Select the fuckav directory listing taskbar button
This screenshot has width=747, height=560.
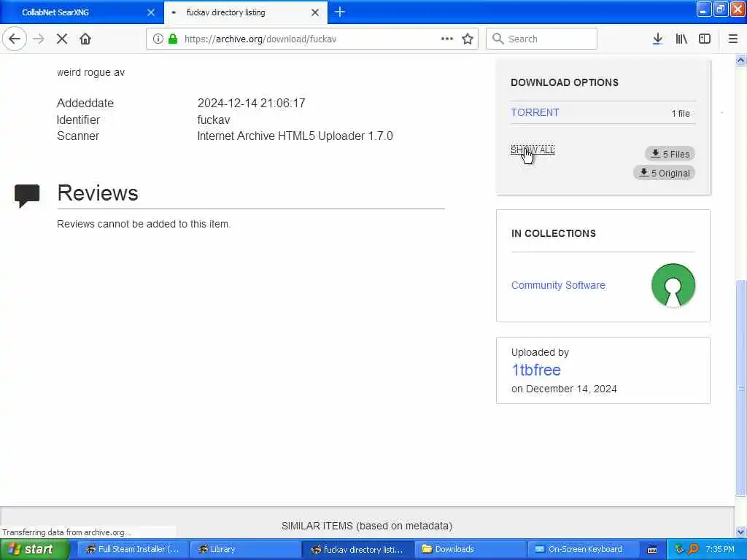point(357,550)
